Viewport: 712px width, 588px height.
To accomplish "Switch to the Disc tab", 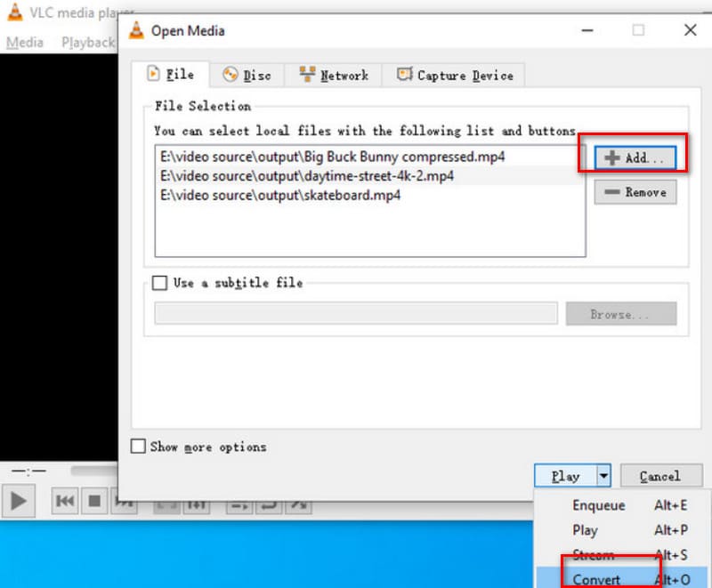I will [247, 75].
